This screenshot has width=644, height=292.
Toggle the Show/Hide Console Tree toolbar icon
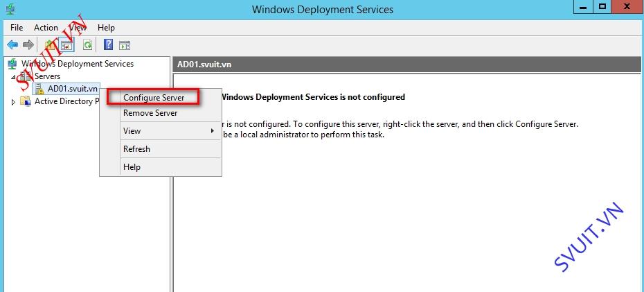66,45
